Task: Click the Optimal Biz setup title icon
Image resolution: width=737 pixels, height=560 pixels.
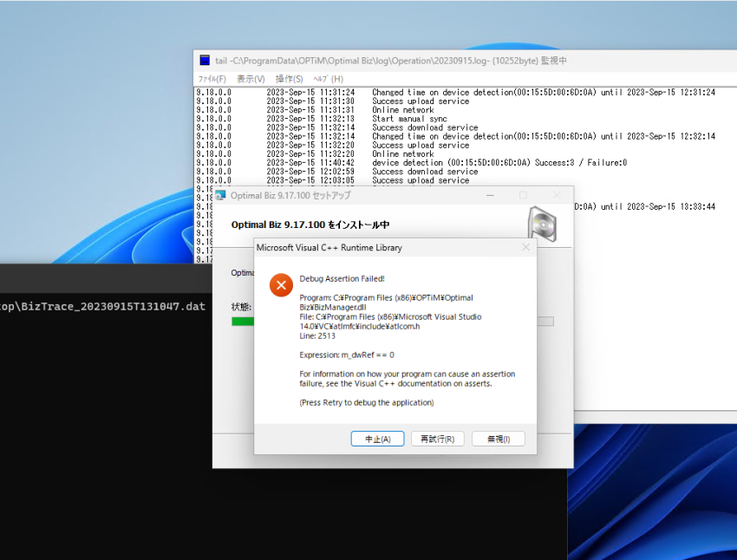Action: pos(220,195)
